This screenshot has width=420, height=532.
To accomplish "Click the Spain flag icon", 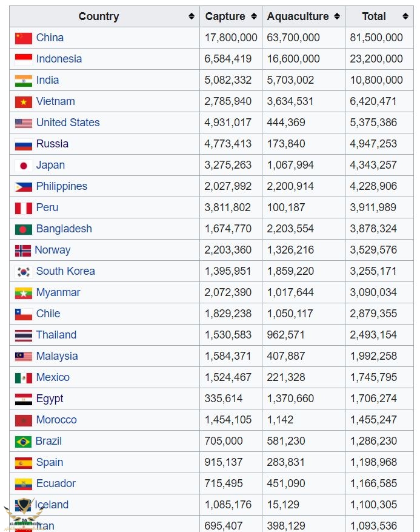I will [x=24, y=463].
